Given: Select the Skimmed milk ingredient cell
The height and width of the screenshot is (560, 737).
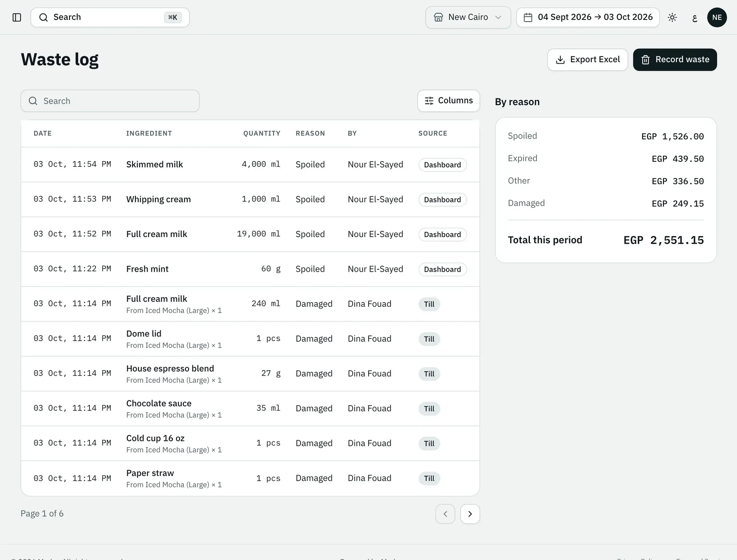Looking at the screenshot, I should 154,164.
